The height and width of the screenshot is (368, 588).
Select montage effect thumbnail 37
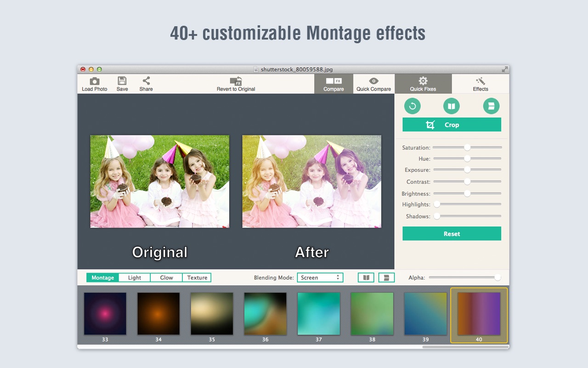pos(319,314)
